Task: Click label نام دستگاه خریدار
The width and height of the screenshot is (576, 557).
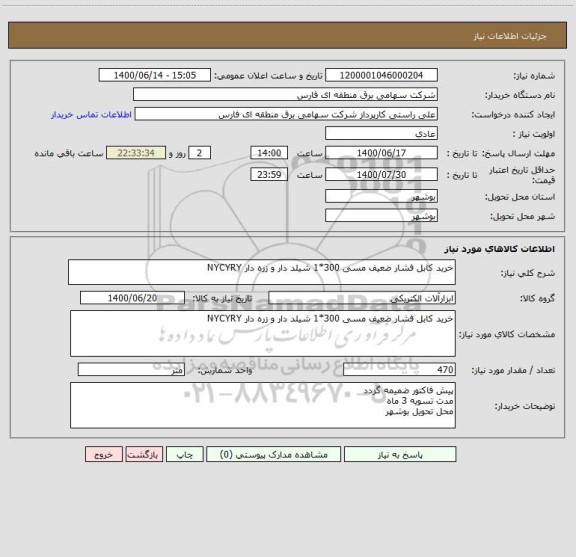Action: pyautogui.click(x=520, y=95)
